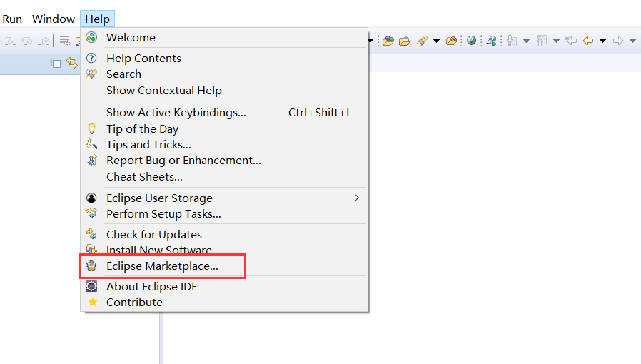Open Show Active Keybindings entry
The height and width of the screenshot is (364, 641).
pyautogui.click(x=224, y=112)
